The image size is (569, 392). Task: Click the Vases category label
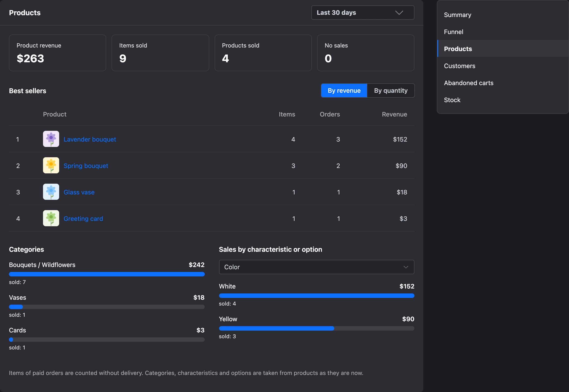click(x=17, y=297)
